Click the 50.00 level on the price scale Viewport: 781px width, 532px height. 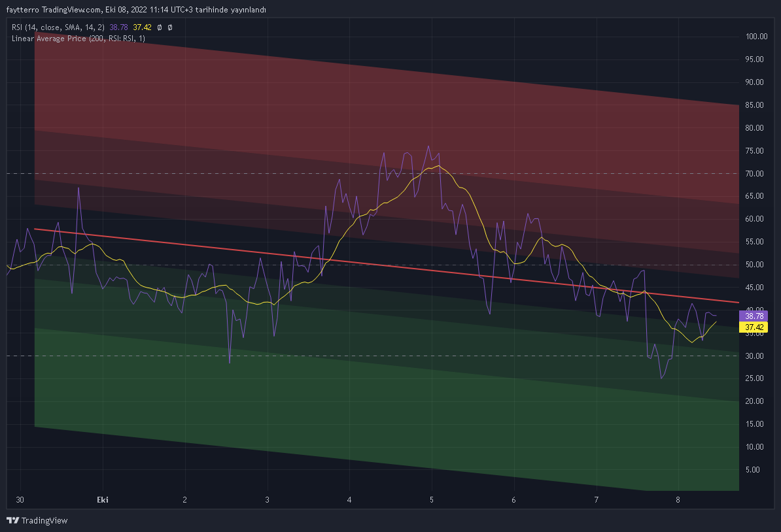[754, 265]
